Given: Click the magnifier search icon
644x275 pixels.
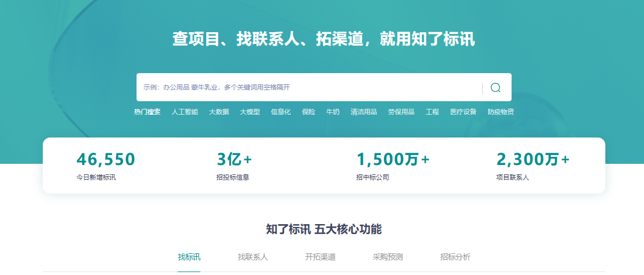Looking at the screenshot, I should tap(496, 88).
